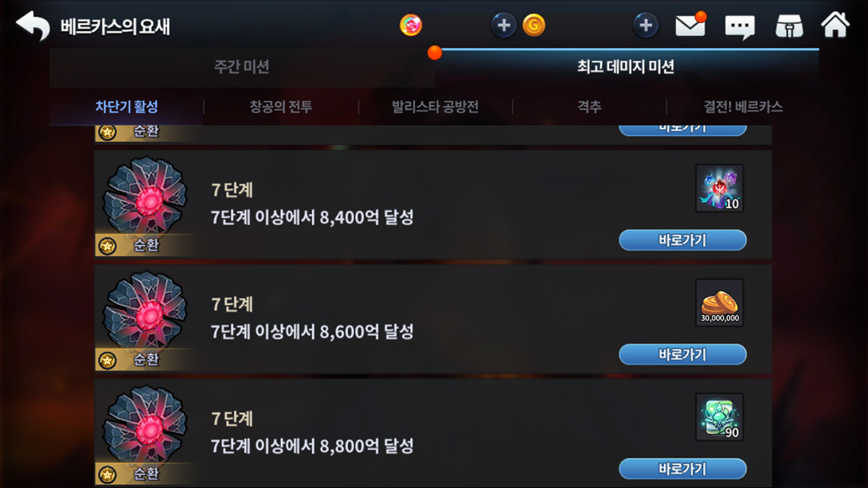Go to the home icon

pos(835,25)
